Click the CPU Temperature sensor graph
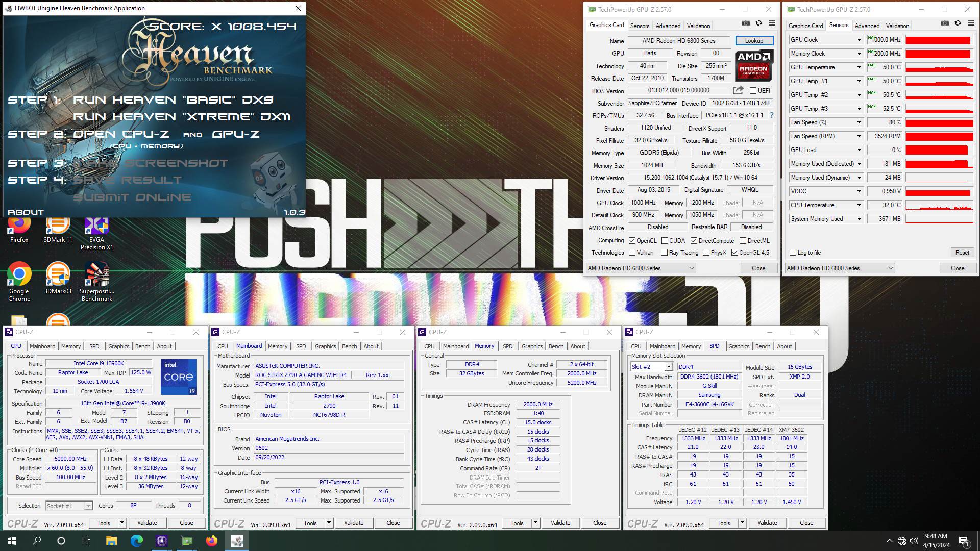 tap(939, 205)
